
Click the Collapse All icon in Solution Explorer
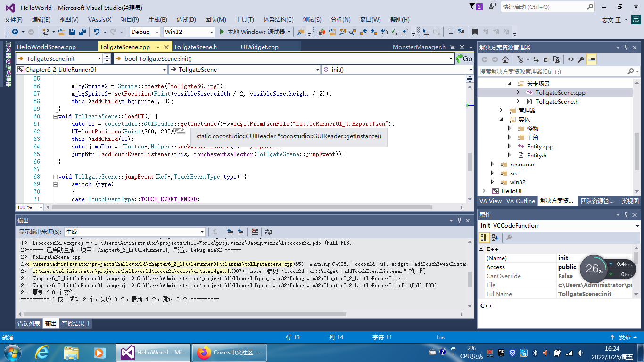click(546, 60)
